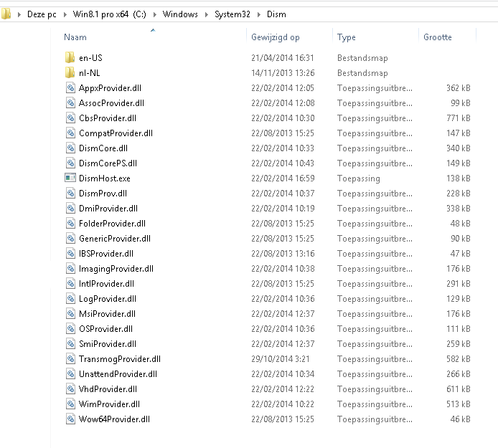Click the GenericProvider.dll file icon

coord(70,238)
